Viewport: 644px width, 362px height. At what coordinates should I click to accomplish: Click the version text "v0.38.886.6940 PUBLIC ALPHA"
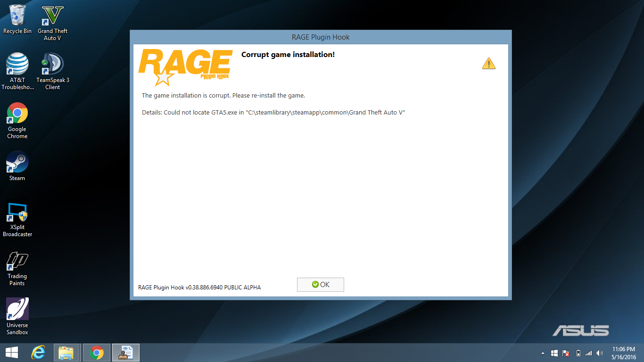223,288
